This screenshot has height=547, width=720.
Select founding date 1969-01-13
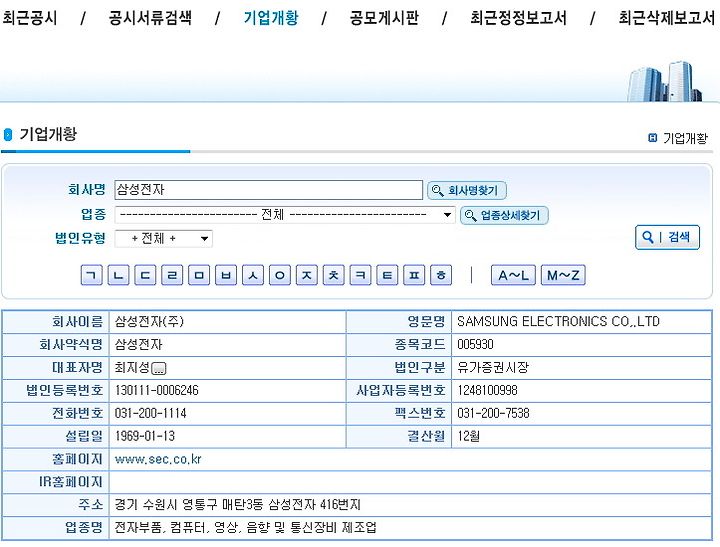pyautogui.click(x=145, y=436)
